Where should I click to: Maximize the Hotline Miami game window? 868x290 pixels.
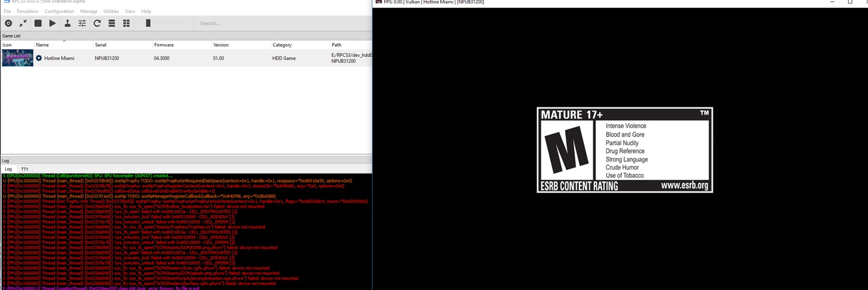(x=850, y=2)
